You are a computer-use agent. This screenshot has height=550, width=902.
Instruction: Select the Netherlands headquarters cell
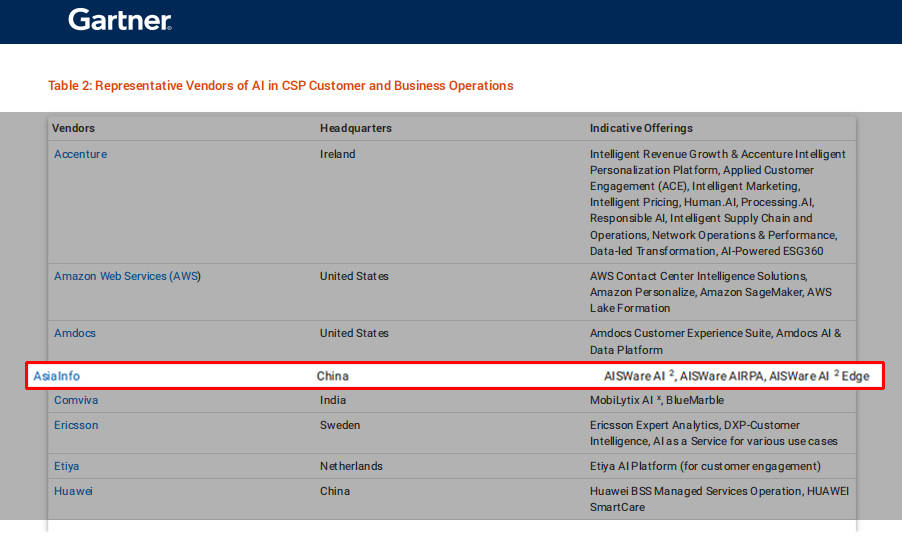pos(351,466)
